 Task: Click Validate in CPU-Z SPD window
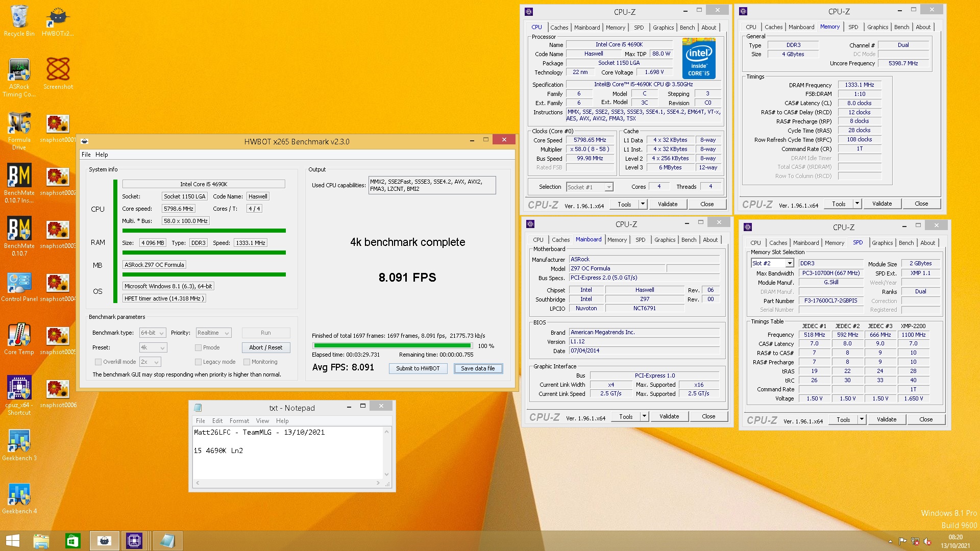[x=887, y=419]
